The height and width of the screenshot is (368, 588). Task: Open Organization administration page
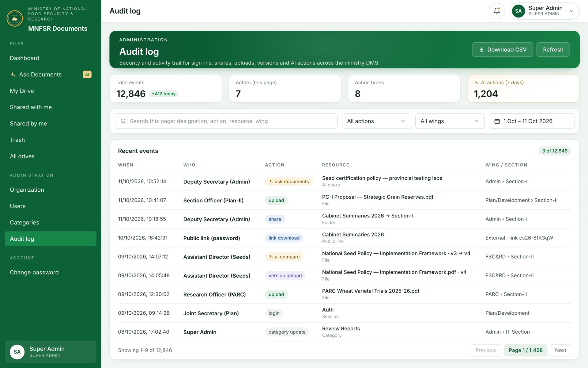pos(51,190)
